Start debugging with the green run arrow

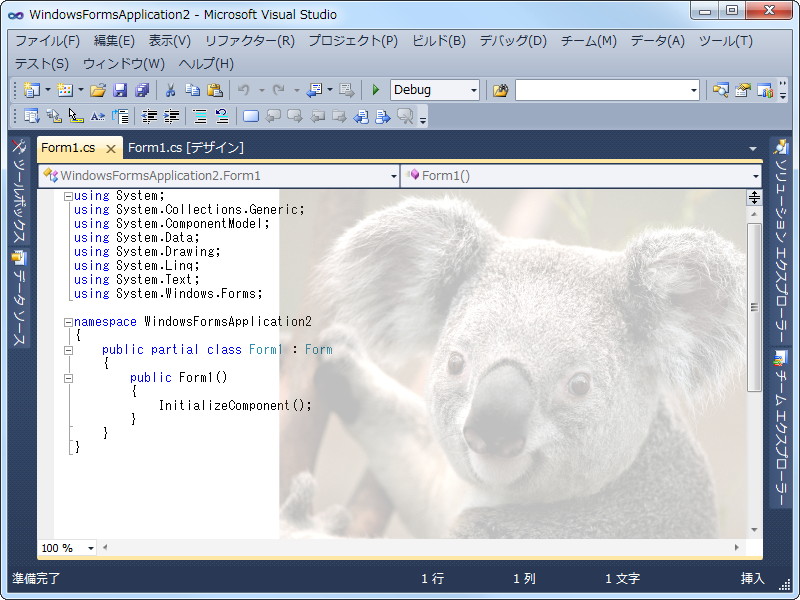pyautogui.click(x=375, y=90)
